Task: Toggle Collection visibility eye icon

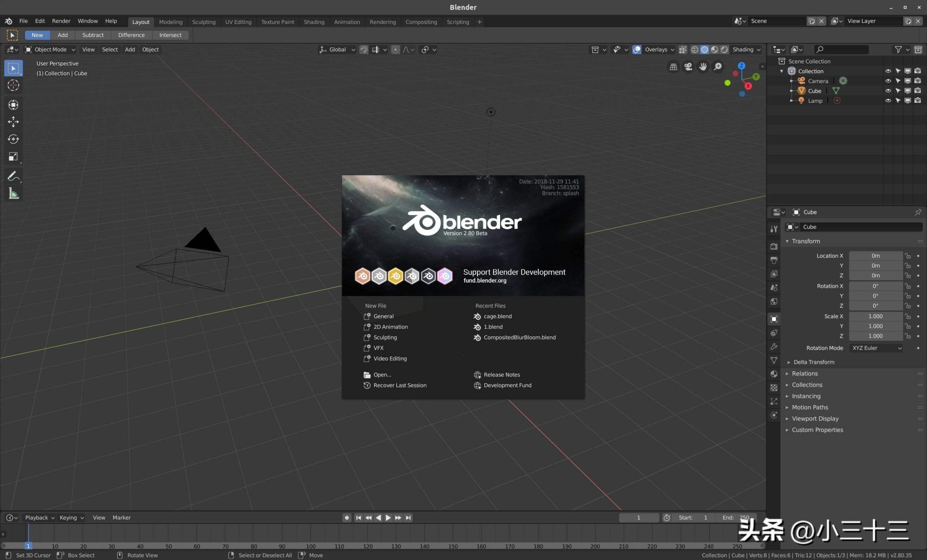Action: click(x=888, y=71)
